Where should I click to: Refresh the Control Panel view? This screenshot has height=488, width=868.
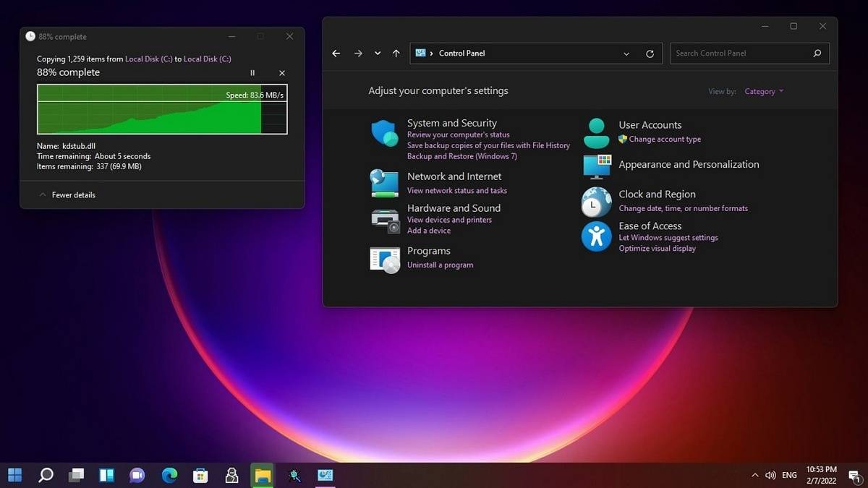(x=650, y=53)
